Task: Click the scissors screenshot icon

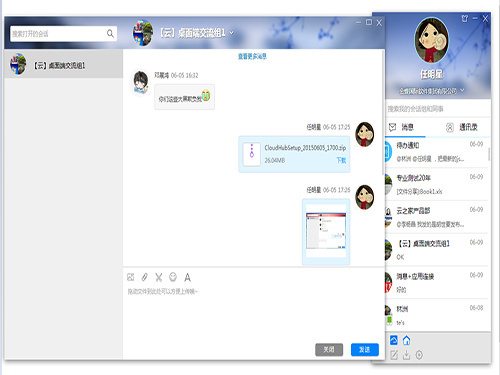Action: tap(159, 277)
